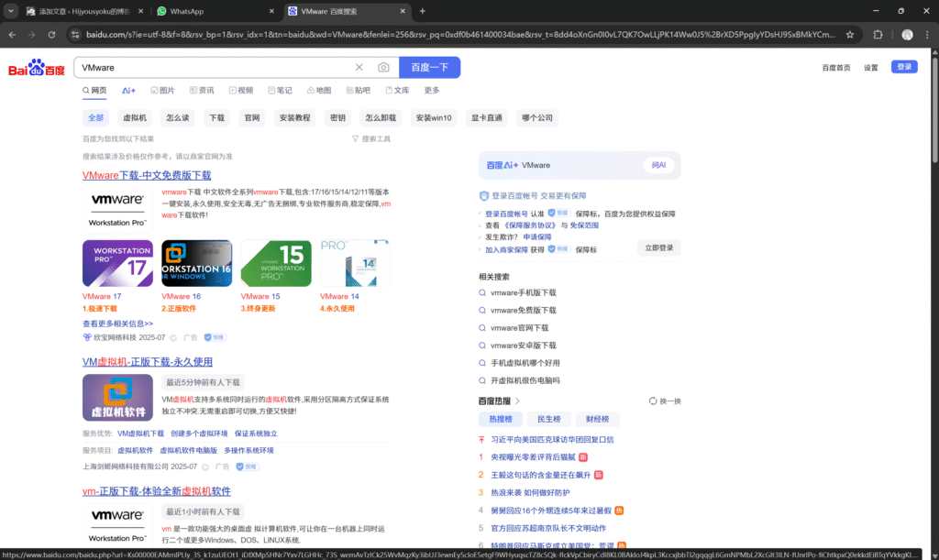
Task: Select the 地图 search category
Action: (319, 91)
